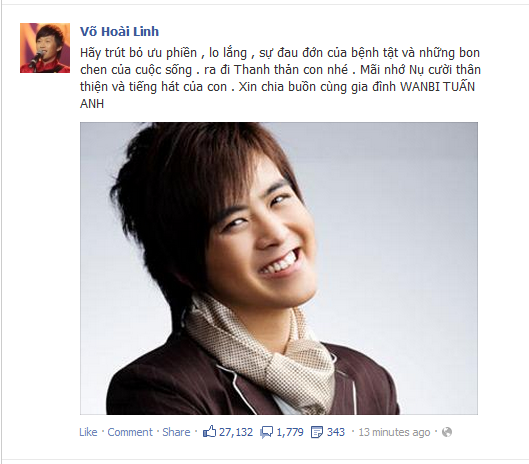Screen dimensions: 529x464
Task: Open the post via "13 minutes ago" timestamp
Action: tap(394, 432)
